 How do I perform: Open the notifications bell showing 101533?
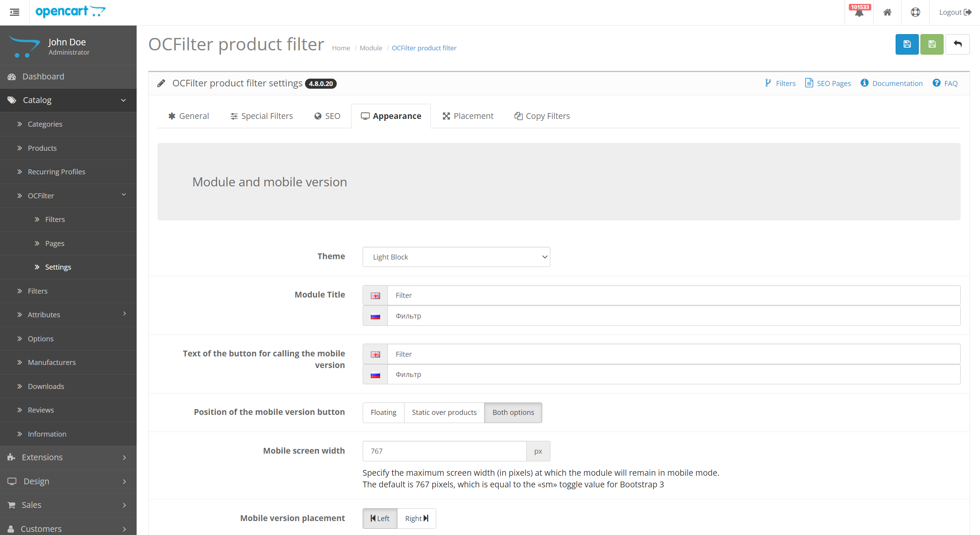859,12
